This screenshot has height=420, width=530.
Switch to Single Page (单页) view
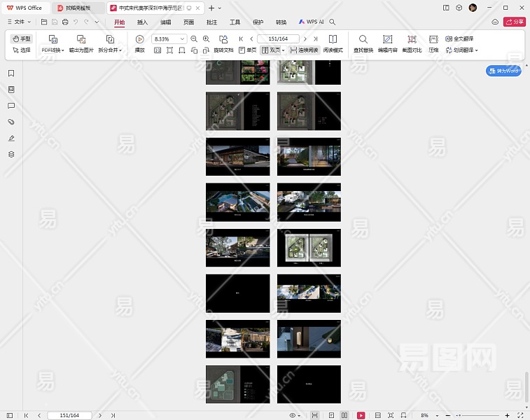tap(247, 50)
